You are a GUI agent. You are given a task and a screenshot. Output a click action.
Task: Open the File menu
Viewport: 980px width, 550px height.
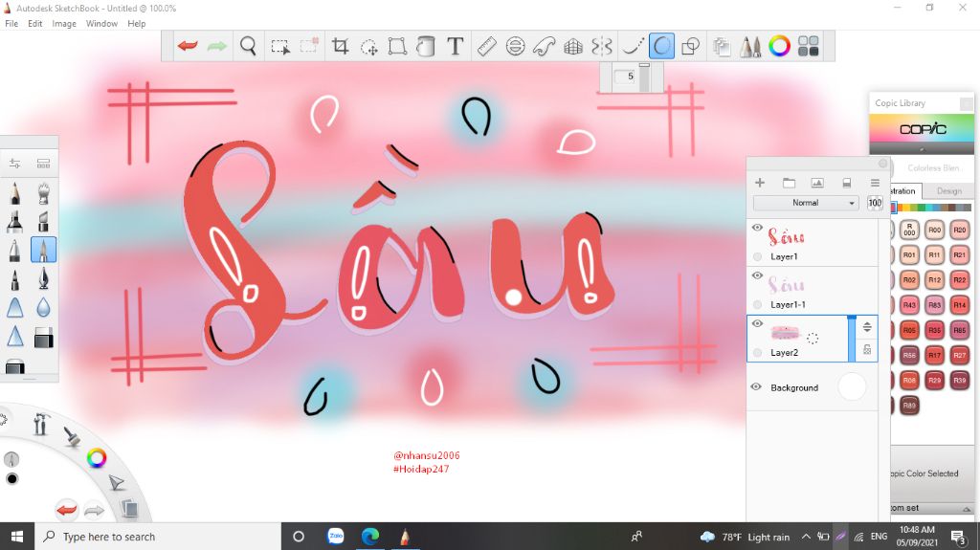click(11, 24)
